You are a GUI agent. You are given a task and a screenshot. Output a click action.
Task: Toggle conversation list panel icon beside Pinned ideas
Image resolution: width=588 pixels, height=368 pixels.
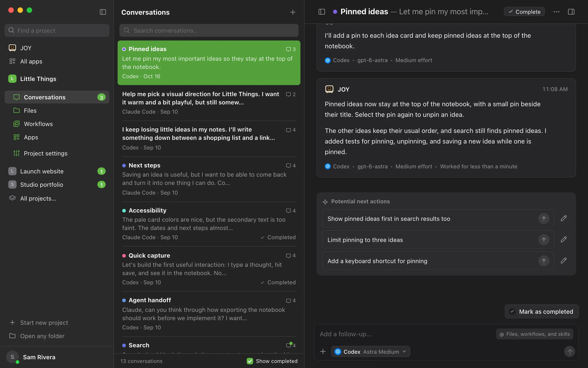322,12
